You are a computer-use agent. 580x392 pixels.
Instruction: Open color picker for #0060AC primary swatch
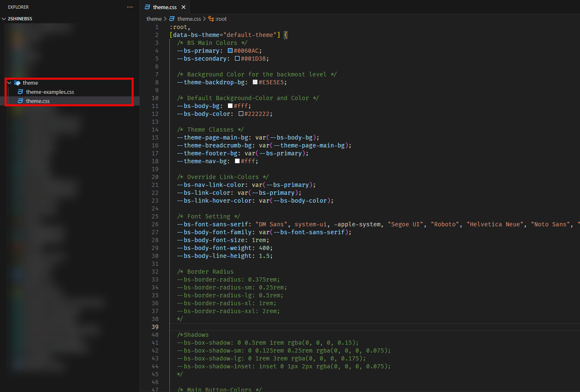(230, 51)
